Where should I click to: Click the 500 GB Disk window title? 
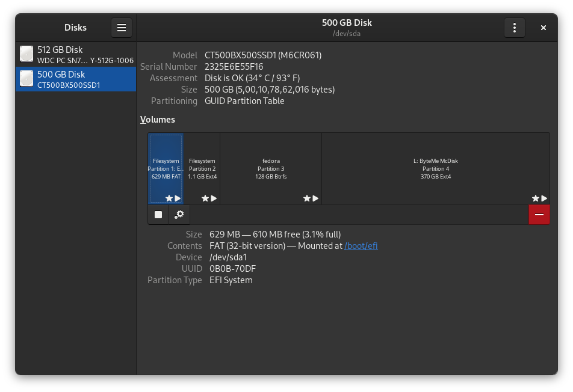pos(347,23)
